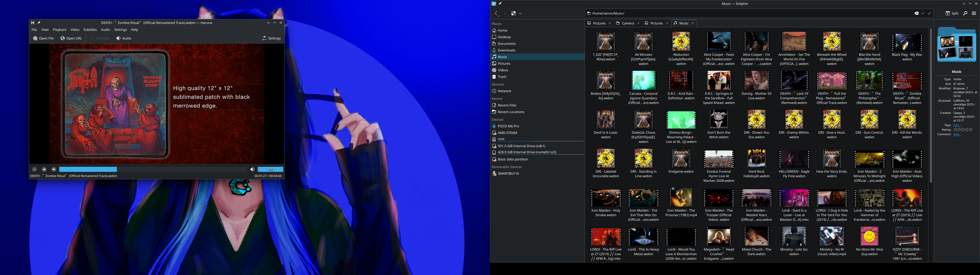Mute audio with the speaker icon
The width and height of the screenshot is (980, 275).
coord(252,169)
